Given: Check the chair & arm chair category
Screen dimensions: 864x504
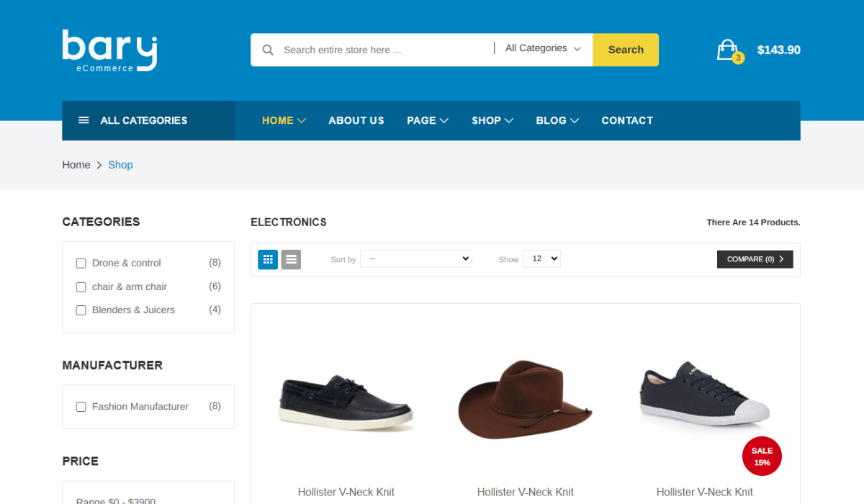Looking at the screenshot, I should (81, 287).
